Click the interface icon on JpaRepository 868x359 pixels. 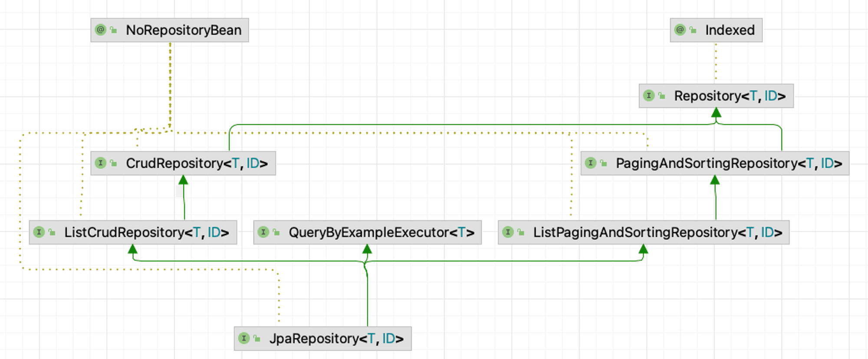[244, 338]
